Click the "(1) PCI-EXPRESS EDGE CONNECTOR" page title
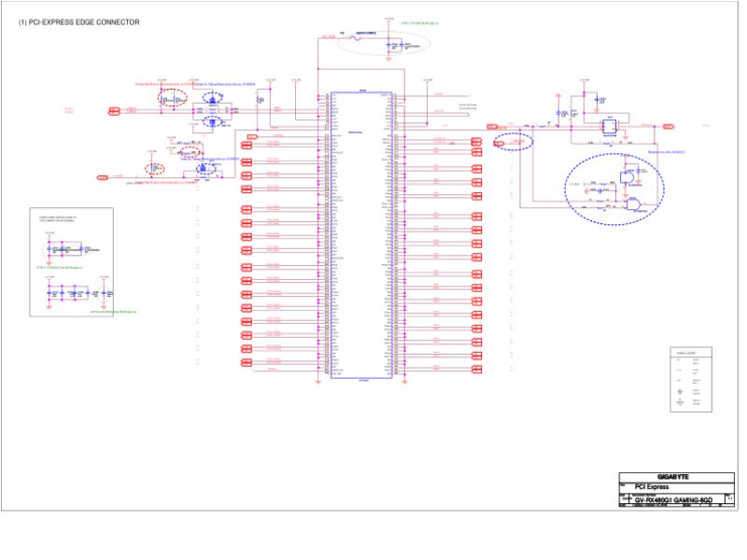747x560 pixels. click(79, 22)
